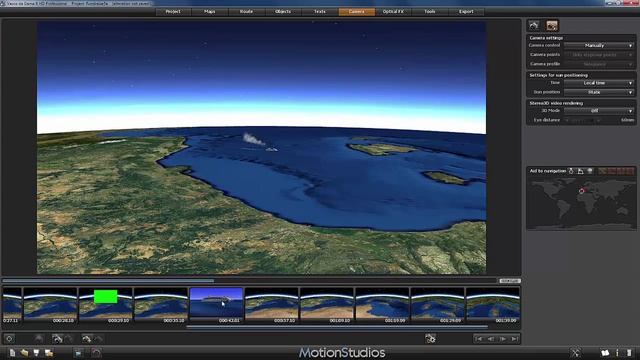
Task: Open the Export tab
Action: (466, 12)
